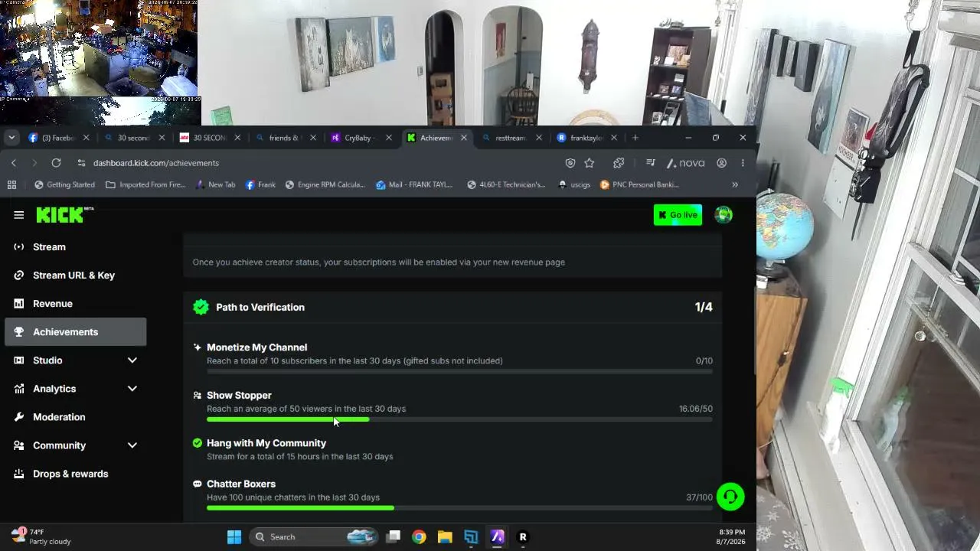
Task: Close the CryBaby tab
Action: tap(388, 138)
